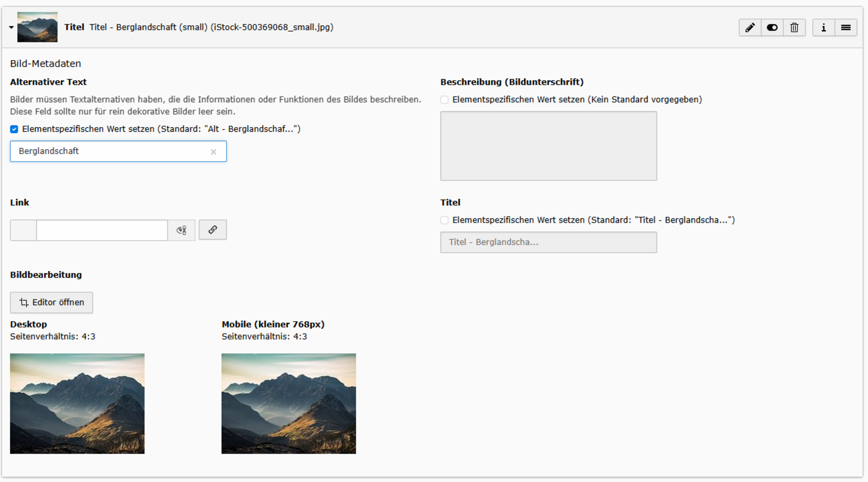
Task: Click the pencil icon to edit file metadata
Action: tap(750, 28)
